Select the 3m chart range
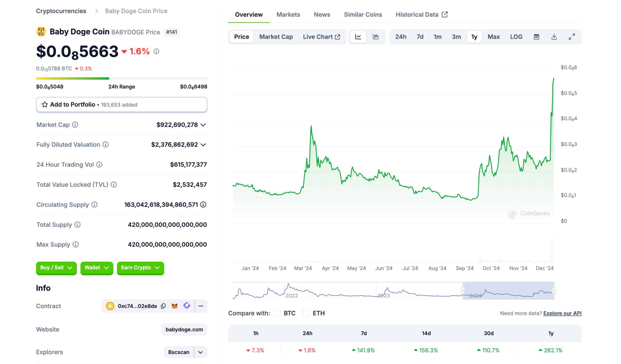621x364 pixels. pos(456,37)
